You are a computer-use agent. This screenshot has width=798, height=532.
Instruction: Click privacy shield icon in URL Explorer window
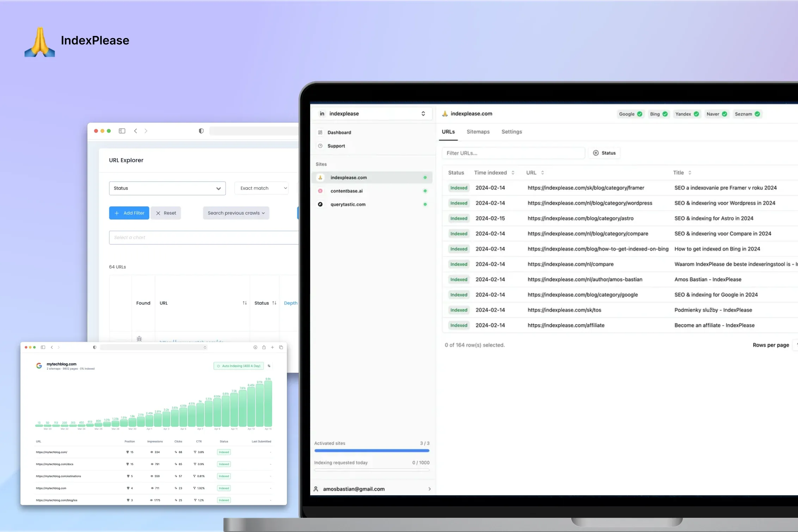pyautogui.click(x=201, y=131)
